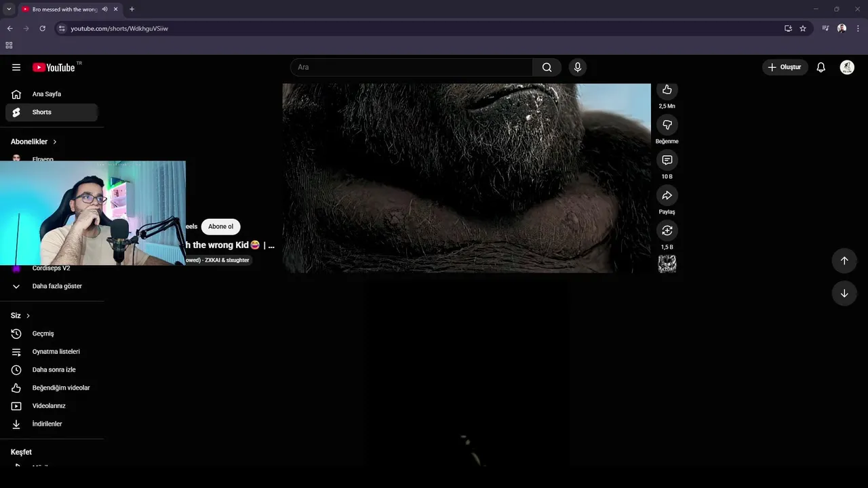
Task: Bookmark this page with the star
Action: coord(803,28)
